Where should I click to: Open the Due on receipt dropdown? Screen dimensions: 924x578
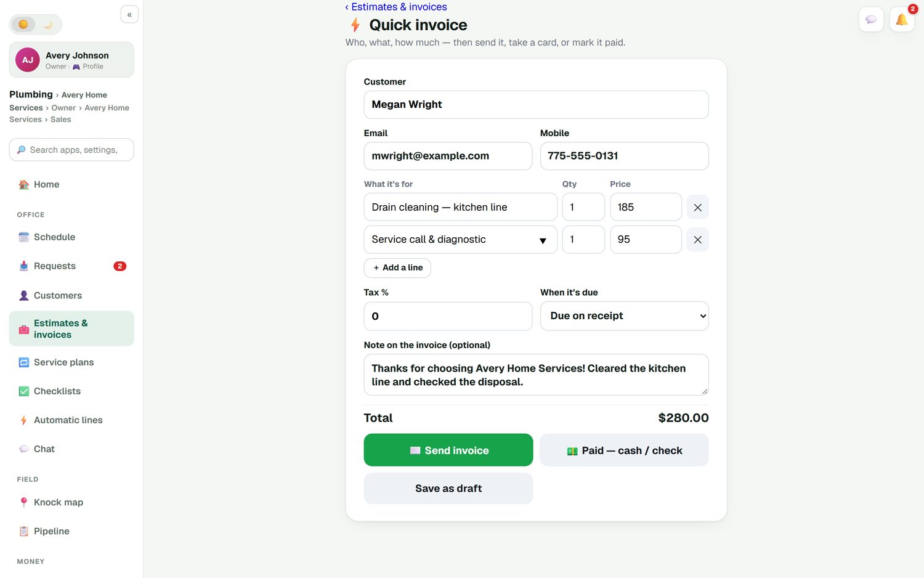pyautogui.click(x=624, y=316)
